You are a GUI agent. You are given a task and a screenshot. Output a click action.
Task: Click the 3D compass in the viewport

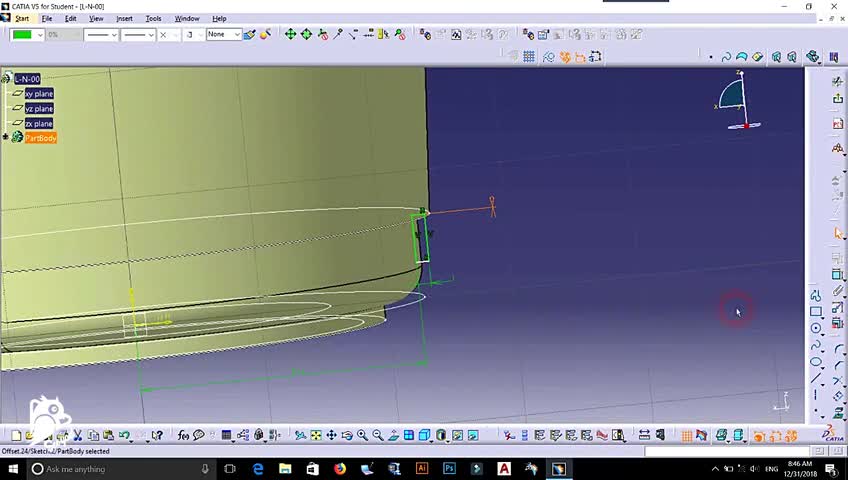(739, 101)
